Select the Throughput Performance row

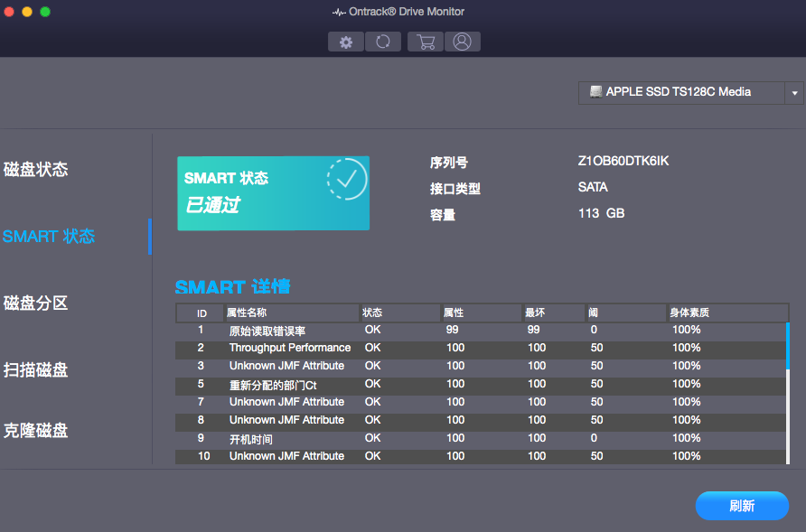(290, 348)
